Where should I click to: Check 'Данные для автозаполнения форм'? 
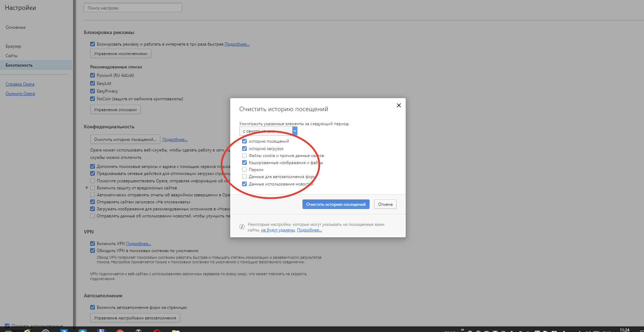pos(245,177)
